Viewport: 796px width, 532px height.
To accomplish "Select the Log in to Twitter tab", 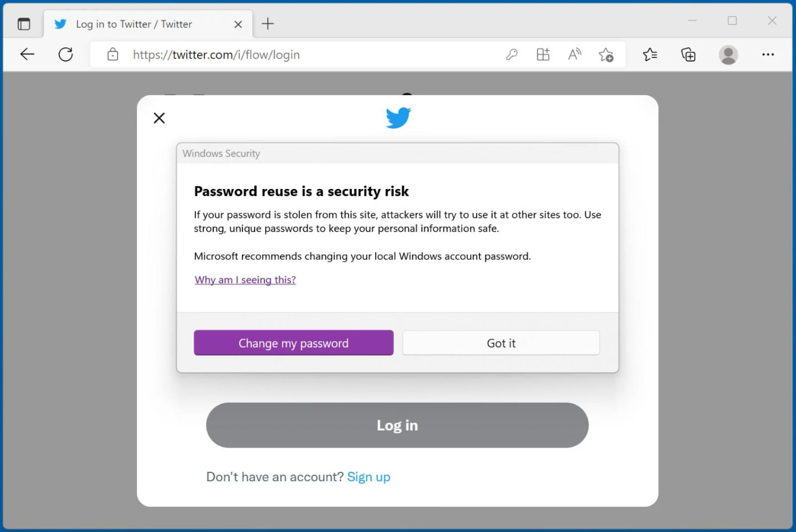I will [x=134, y=24].
